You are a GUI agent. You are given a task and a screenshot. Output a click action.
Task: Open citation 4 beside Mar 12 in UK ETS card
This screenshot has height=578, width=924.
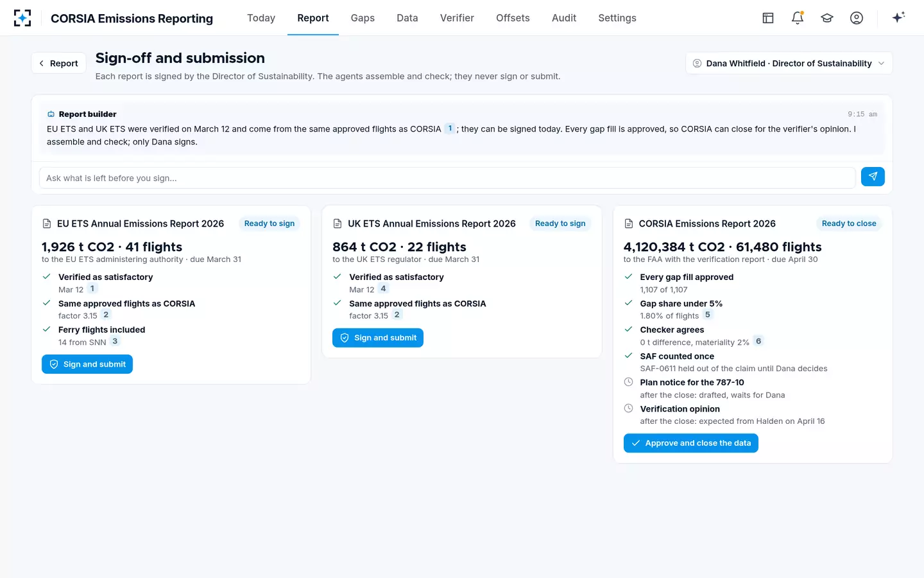pos(384,289)
